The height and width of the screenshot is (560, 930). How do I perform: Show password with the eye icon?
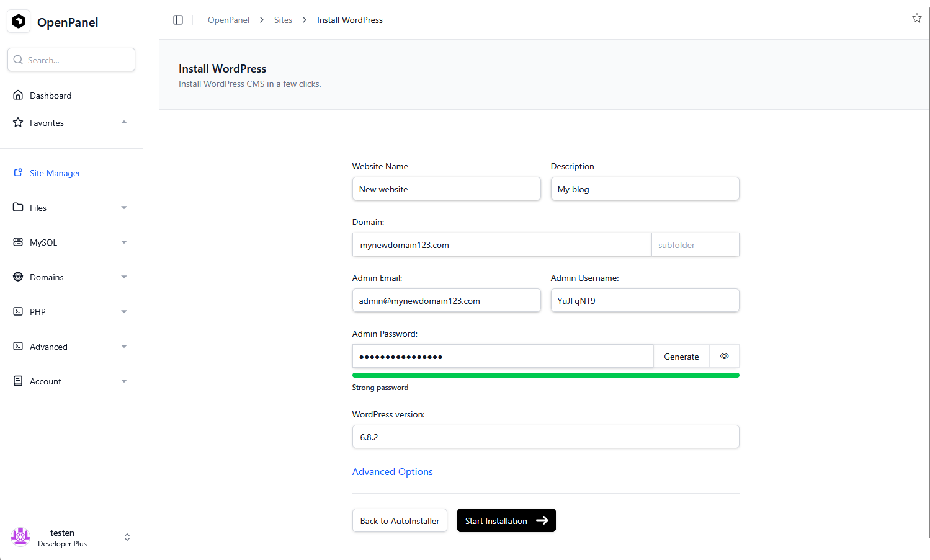pyautogui.click(x=724, y=356)
